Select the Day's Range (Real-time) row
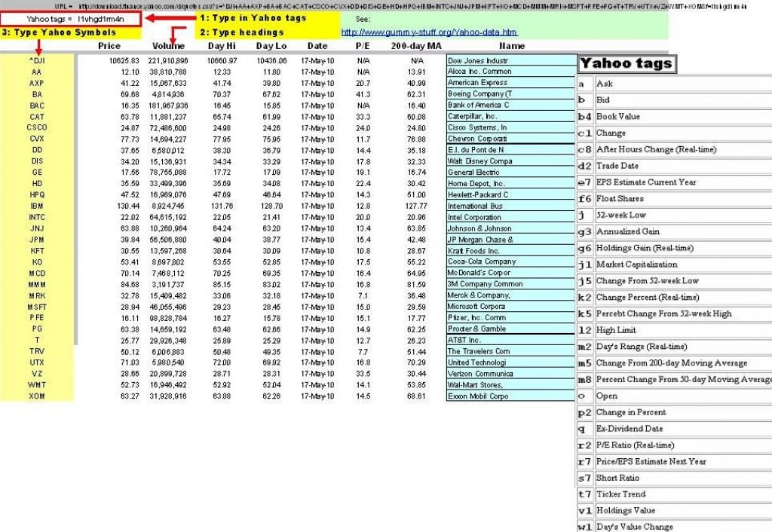The image size is (772, 532). [675, 347]
